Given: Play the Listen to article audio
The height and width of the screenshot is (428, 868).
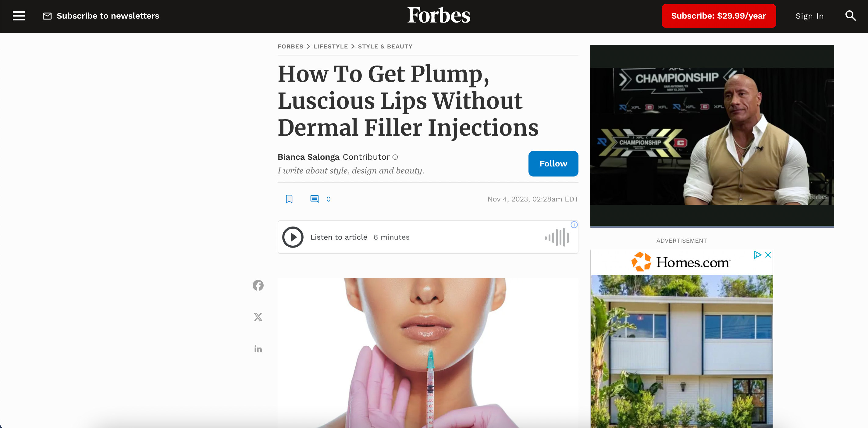Looking at the screenshot, I should tap(293, 237).
